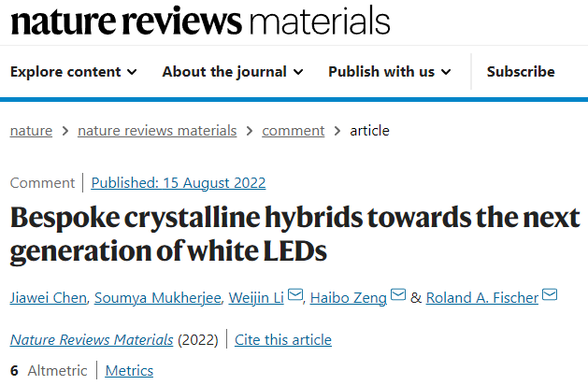The image size is (588, 385).
Task: Open the About the journal dropdown
Action: point(234,72)
